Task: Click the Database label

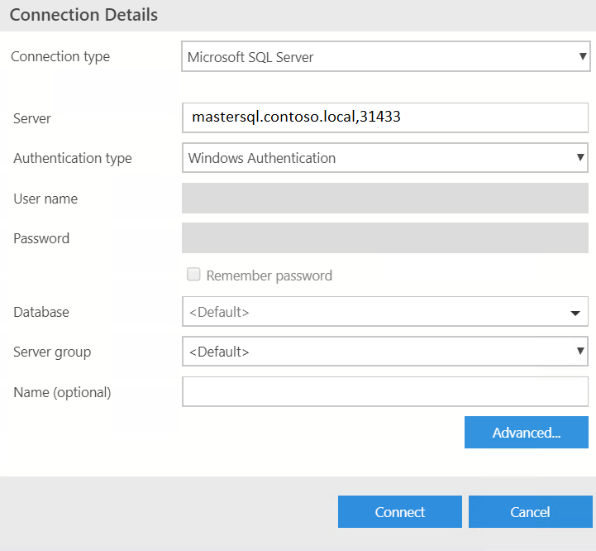Action: pos(41,312)
